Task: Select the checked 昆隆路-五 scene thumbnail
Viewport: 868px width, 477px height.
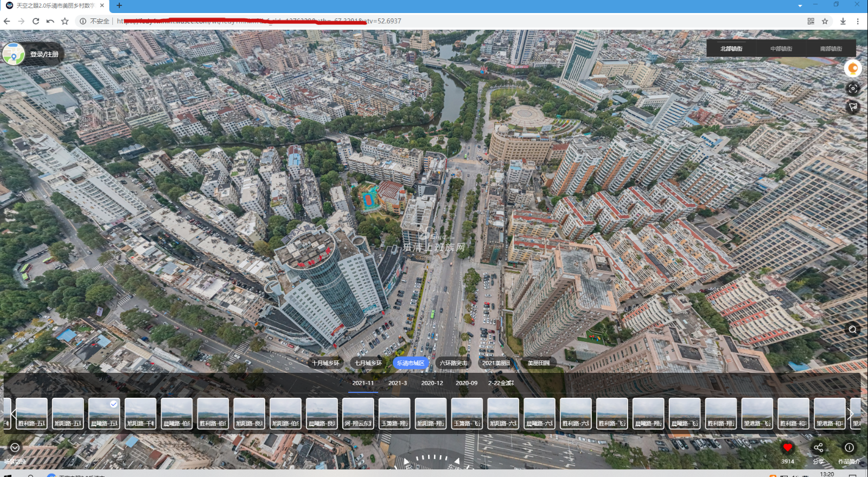Action: pyautogui.click(x=104, y=414)
